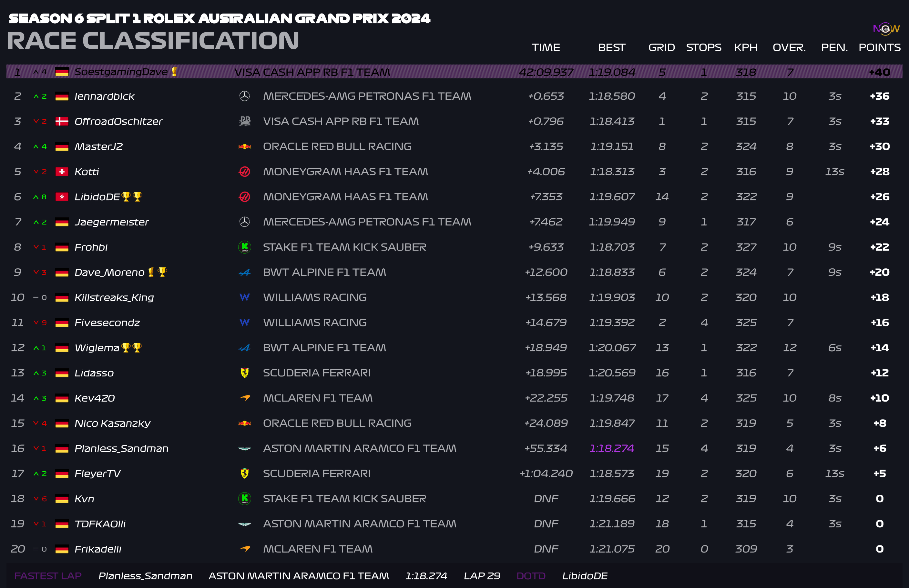Click the Kick Sauber logo beside Frohbi
Image resolution: width=909 pixels, height=588 pixels.
[x=244, y=247]
